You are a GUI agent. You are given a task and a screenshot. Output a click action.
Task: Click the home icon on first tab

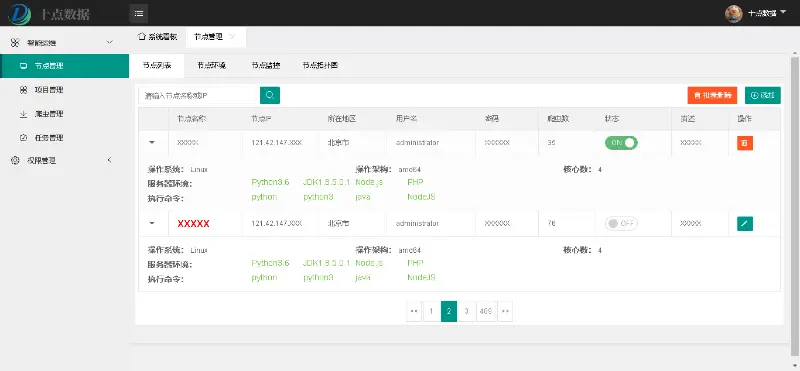[141, 37]
